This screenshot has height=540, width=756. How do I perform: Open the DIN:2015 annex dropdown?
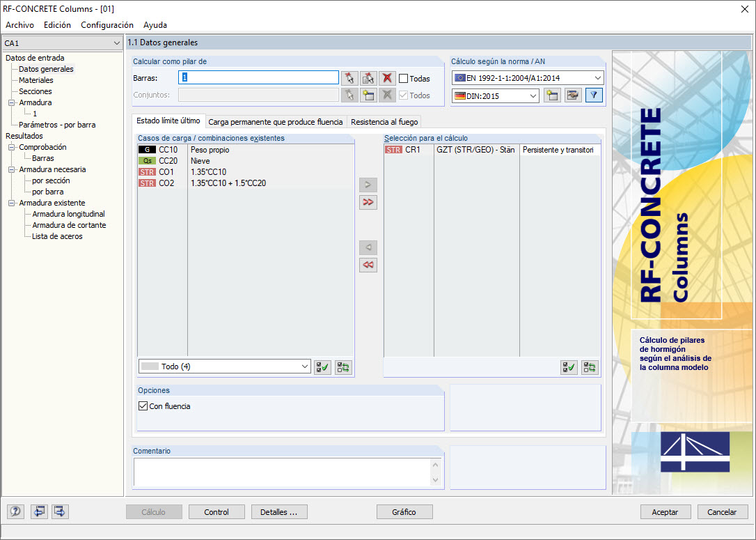(532, 95)
